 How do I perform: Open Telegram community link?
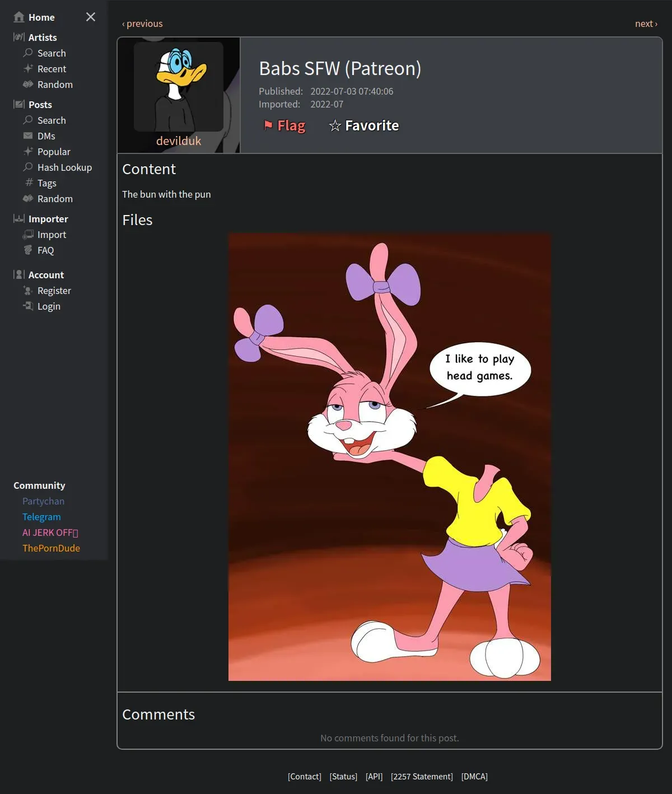[x=41, y=517]
